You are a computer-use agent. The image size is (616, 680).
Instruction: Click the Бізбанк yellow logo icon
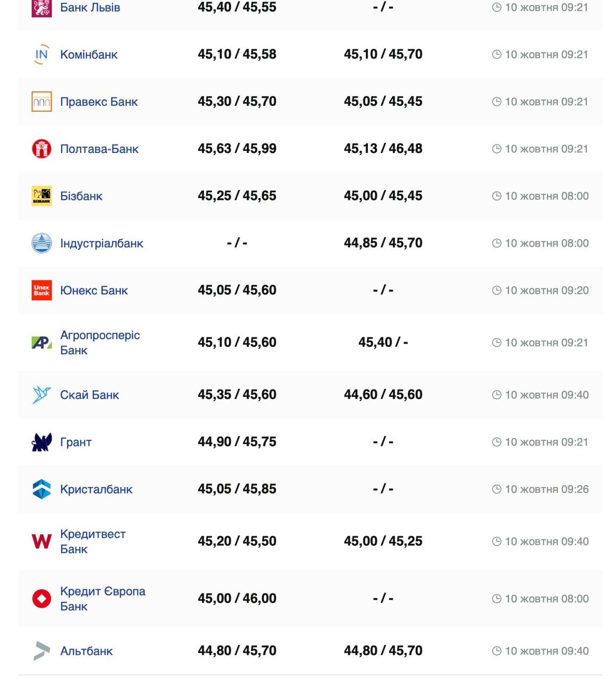[41, 196]
